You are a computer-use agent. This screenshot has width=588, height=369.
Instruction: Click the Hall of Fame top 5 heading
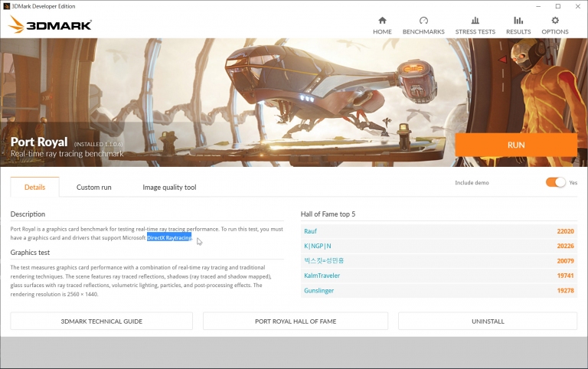point(328,214)
